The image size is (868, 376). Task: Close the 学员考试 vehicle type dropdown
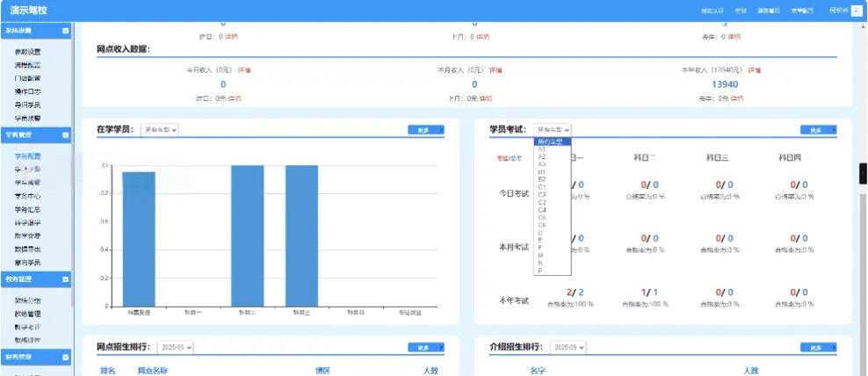click(553, 129)
